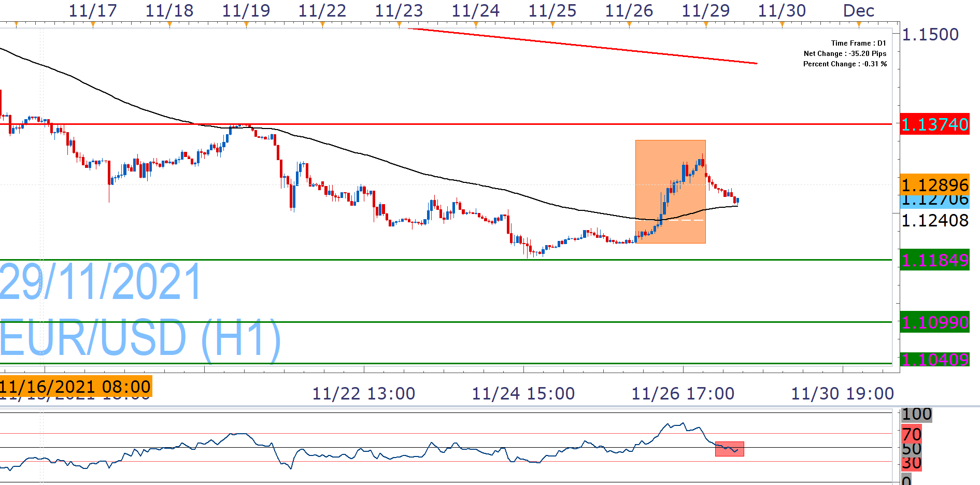The image size is (980, 485).
Task: Select the orange 1.12896 price label
Action: [x=934, y=183]
